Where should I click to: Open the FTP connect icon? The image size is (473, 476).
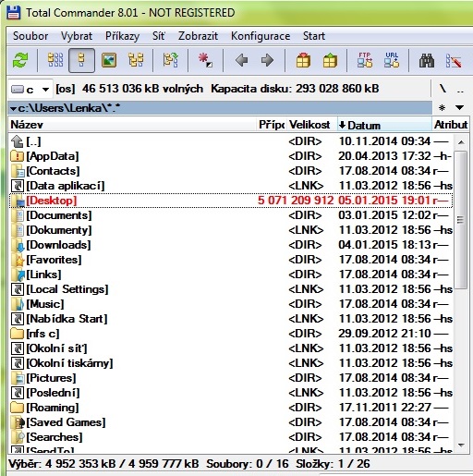365,60
